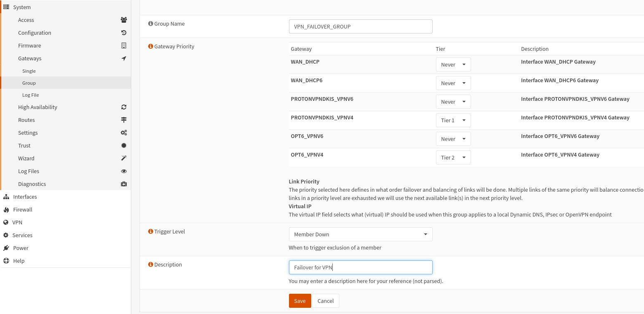The width and height of the screenshot is (644, 314).
Task: Click the Help lifebuoy icon
Action: point(6,261)
